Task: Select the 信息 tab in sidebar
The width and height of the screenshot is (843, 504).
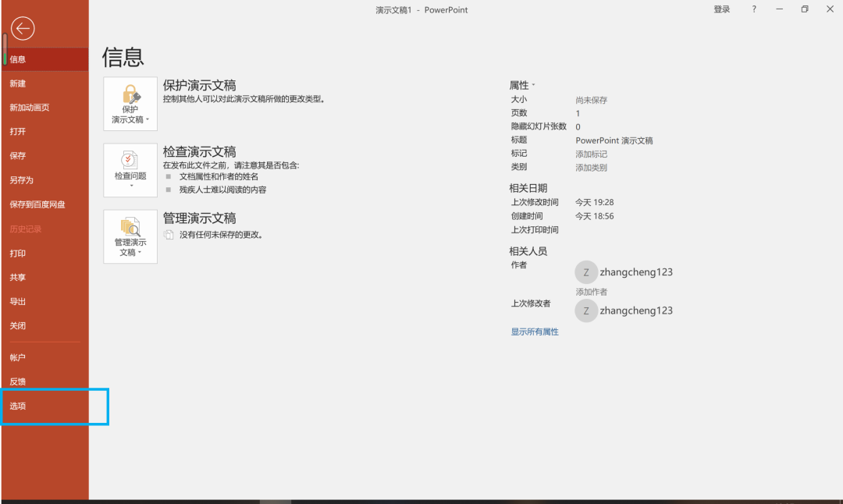Action: (x=45, y=59)
